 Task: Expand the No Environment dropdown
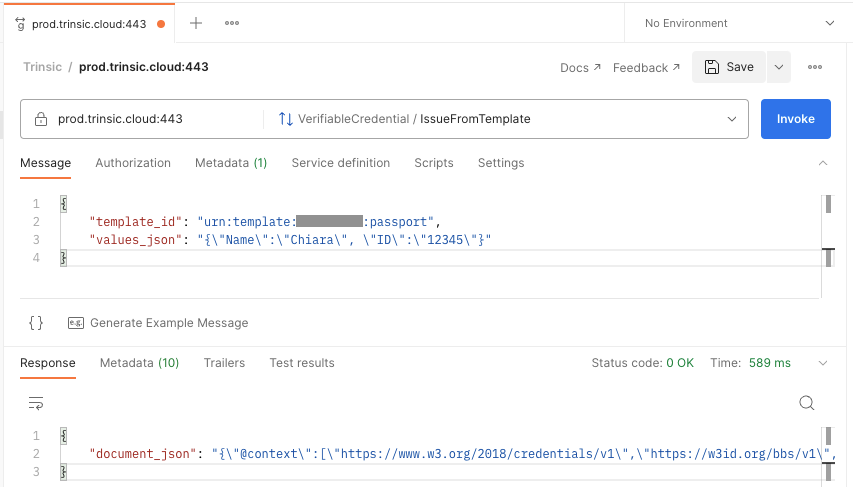[830, 23]
